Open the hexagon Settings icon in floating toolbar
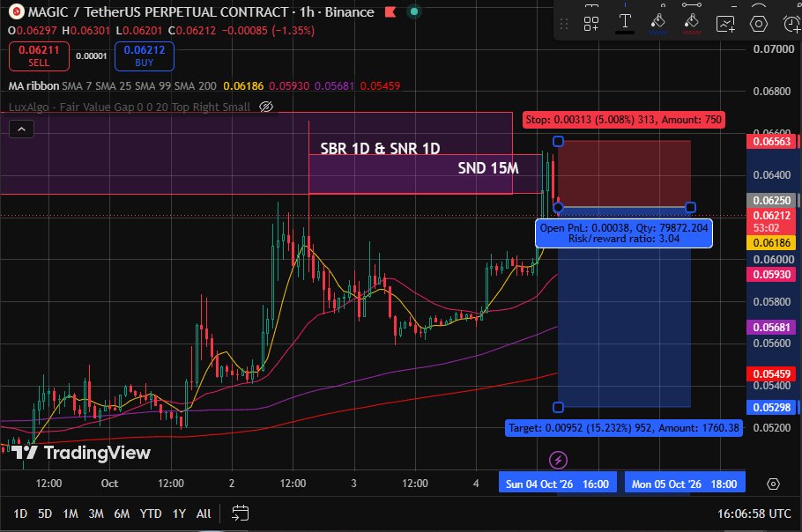The image size is (802, 532). pos(759,24)
